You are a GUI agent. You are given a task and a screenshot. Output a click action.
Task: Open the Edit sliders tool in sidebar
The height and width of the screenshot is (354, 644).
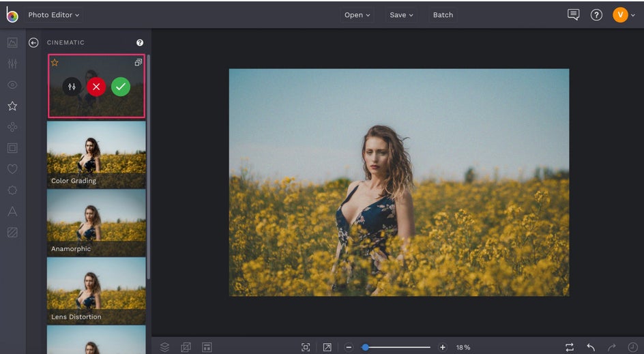(12, 64)
